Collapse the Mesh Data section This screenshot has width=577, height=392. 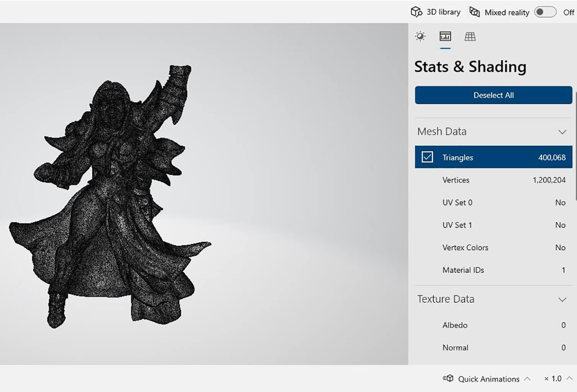562,132
